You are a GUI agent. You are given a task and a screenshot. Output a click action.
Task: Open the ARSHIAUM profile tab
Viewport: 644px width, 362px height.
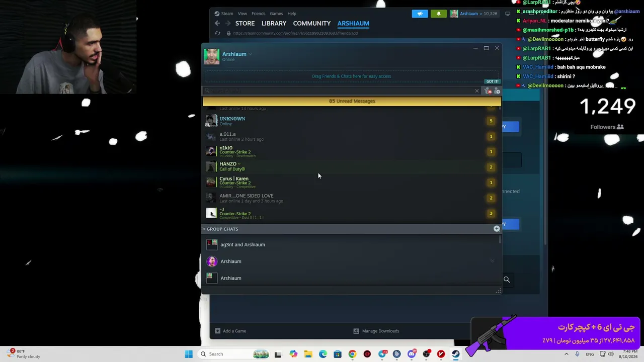353,23
